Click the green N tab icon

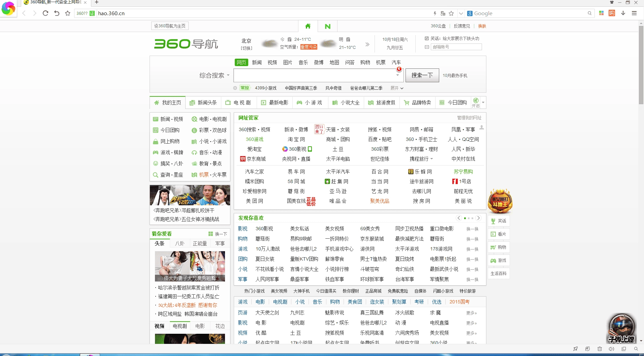point(327,26)
